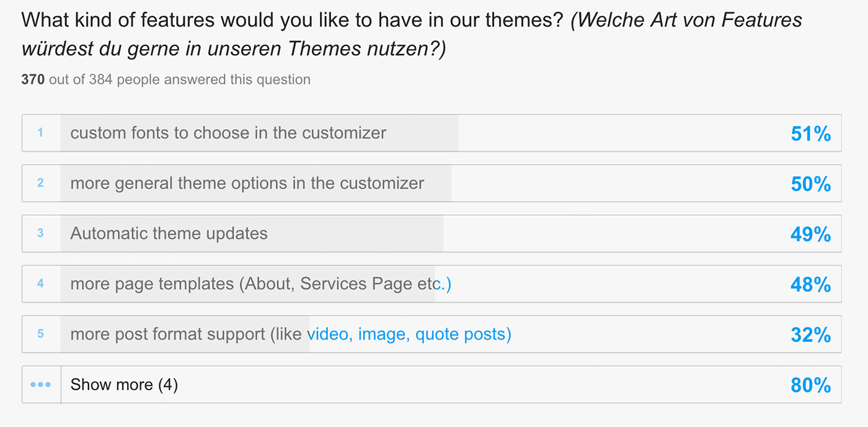Select more general theme options row
This screenshot has width=868, height=427.
pyautogui.click(x=432, y=183)
